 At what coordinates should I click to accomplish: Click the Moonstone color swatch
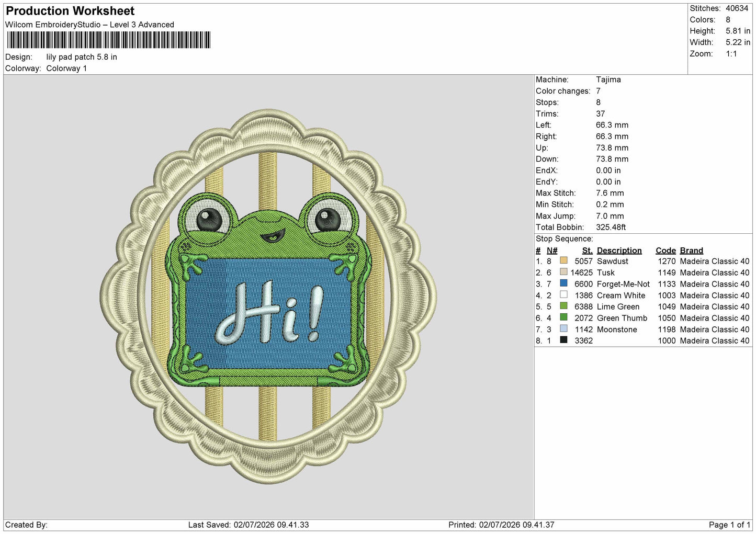click(x=563, y=329)
